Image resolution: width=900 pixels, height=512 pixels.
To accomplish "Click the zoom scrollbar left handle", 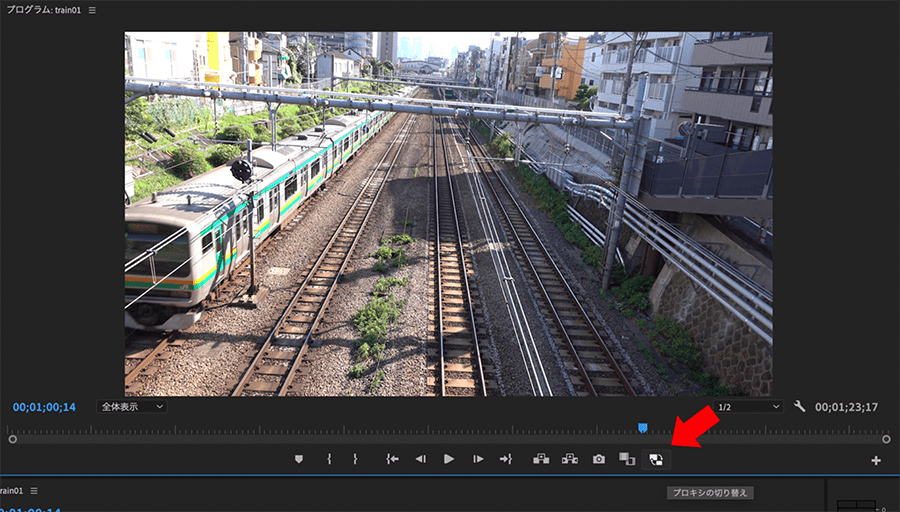I will (x=13, y=439).
